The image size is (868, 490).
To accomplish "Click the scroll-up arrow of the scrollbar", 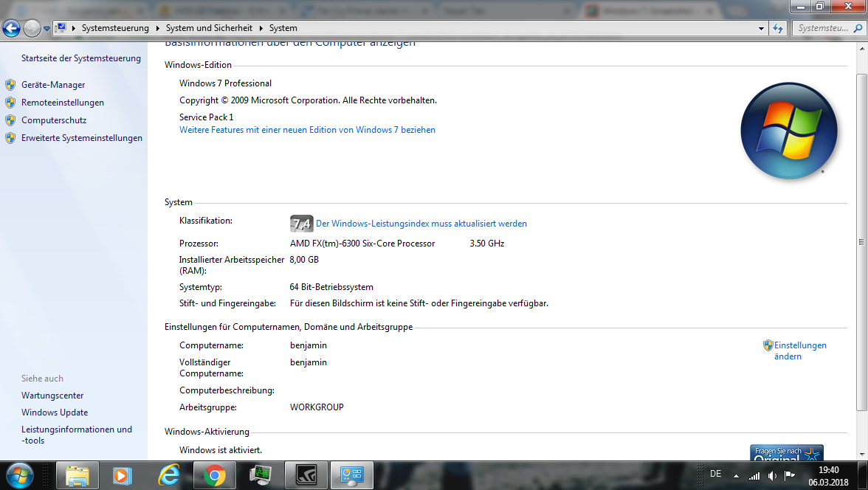I will click(862, 49).
